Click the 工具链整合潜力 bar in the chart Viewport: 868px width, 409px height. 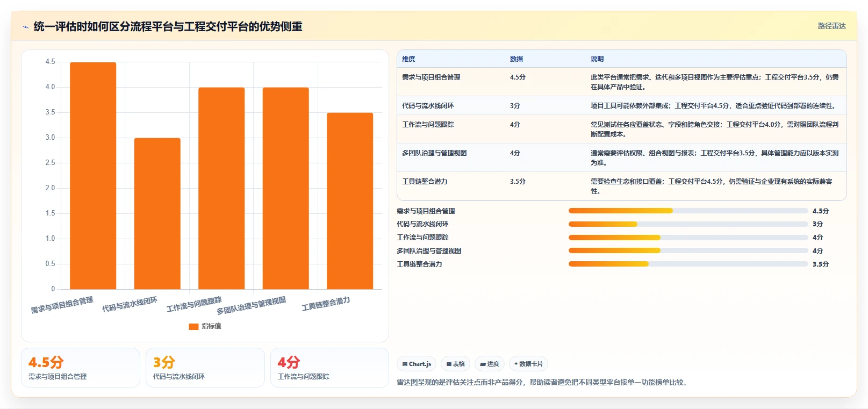[x=350, y=201]
